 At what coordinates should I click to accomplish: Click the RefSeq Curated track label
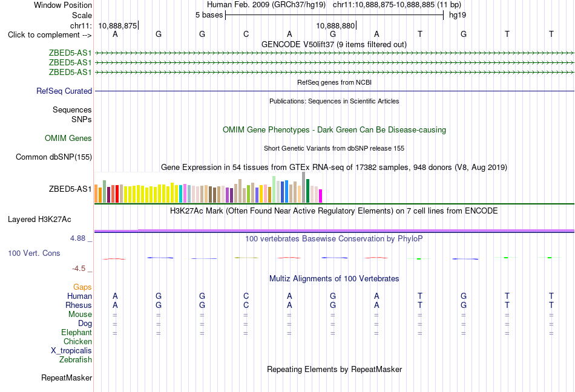64,91
